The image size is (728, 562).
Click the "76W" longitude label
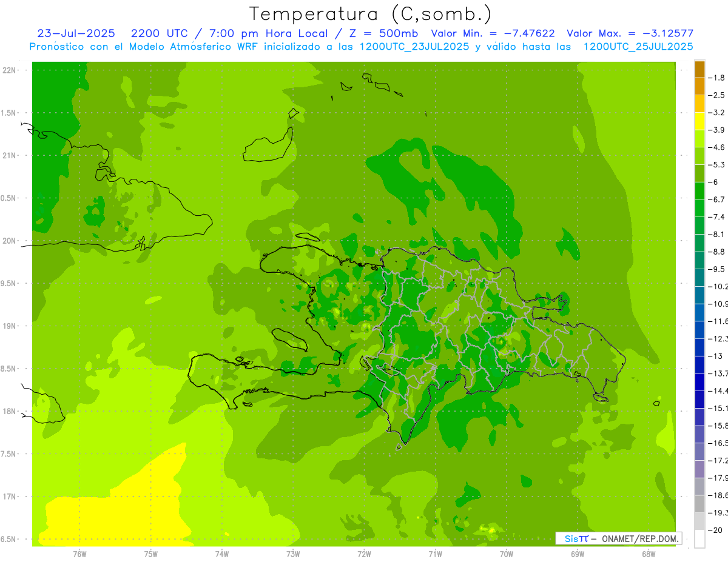(79, 554)
